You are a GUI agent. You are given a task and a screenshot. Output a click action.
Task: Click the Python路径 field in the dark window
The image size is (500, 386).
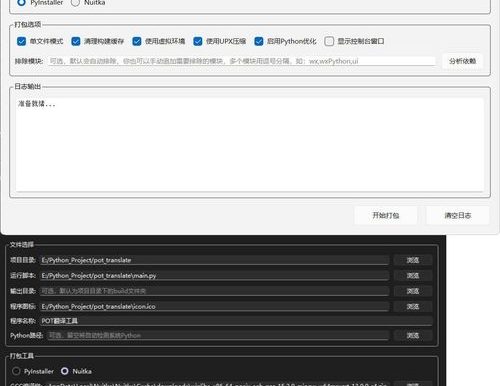click(218, 335)
